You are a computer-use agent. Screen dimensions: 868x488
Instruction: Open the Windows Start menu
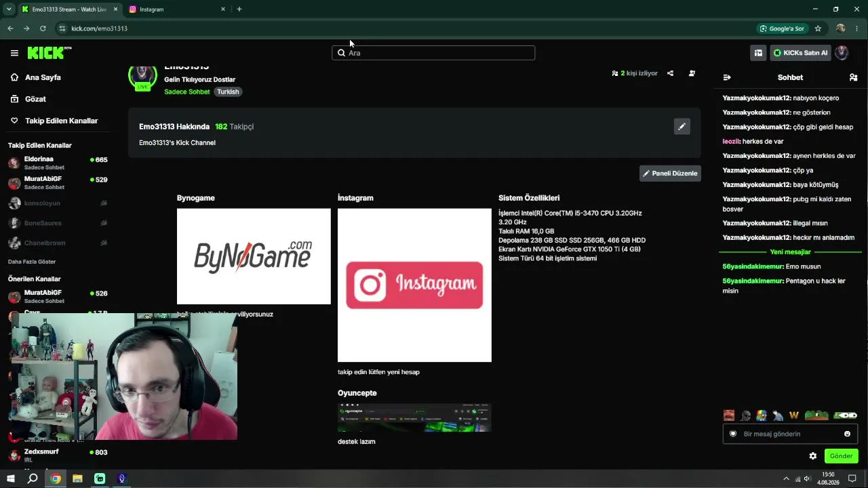pyautogui.click(x=11, y=479)
